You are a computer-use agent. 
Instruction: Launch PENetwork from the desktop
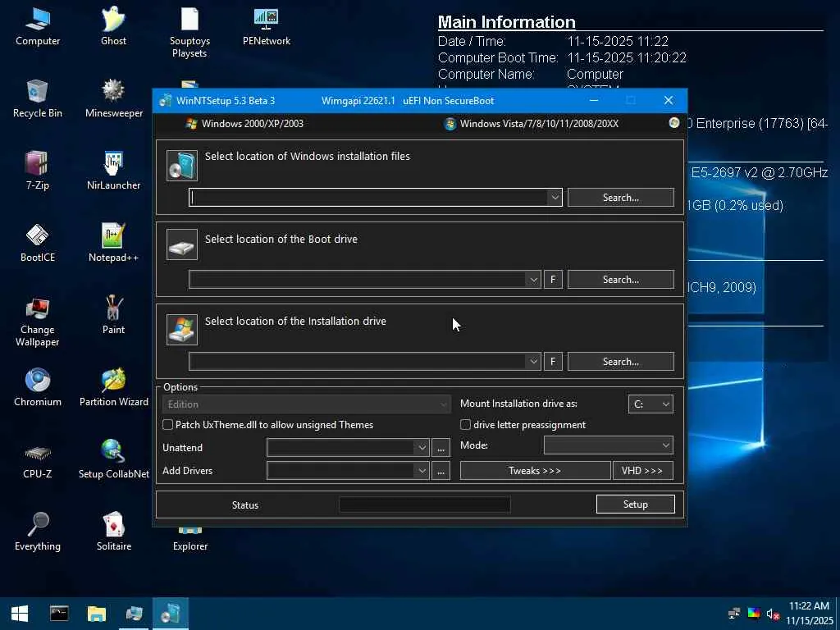267,27
